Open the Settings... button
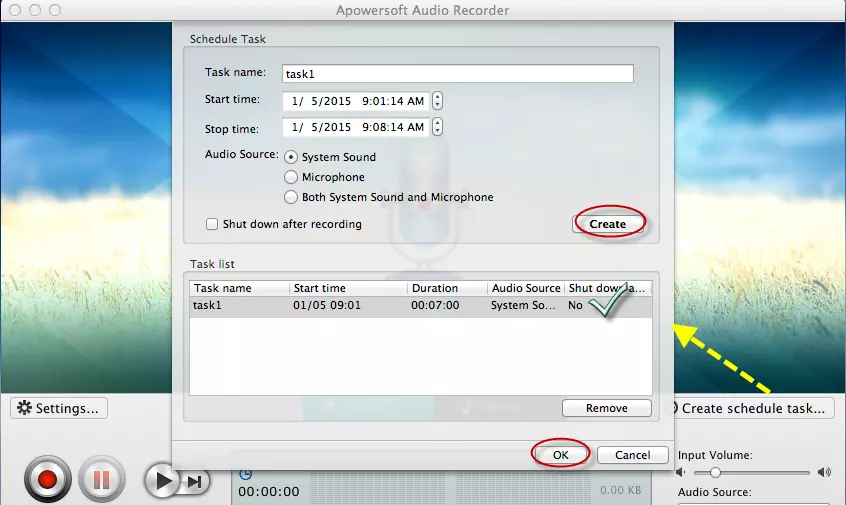The height and width of the screenshot is (505, 846). pos(59,408)
